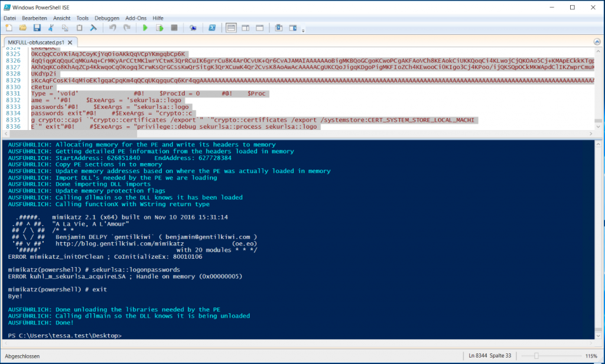Paste from clipboard with the paste icon
Image resolution: width=605 pixels, height=364 pixels.
coord(79,28)
